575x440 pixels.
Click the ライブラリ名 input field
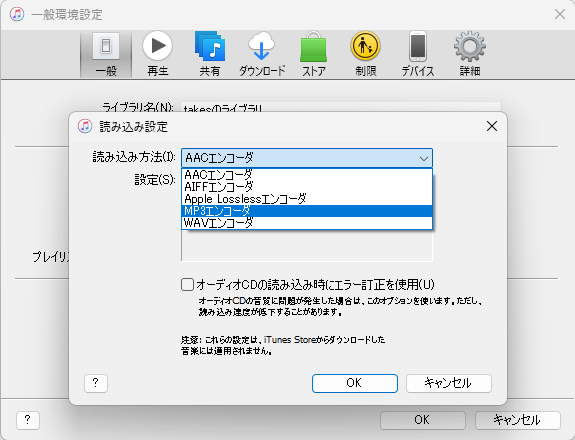pos(341,107)
